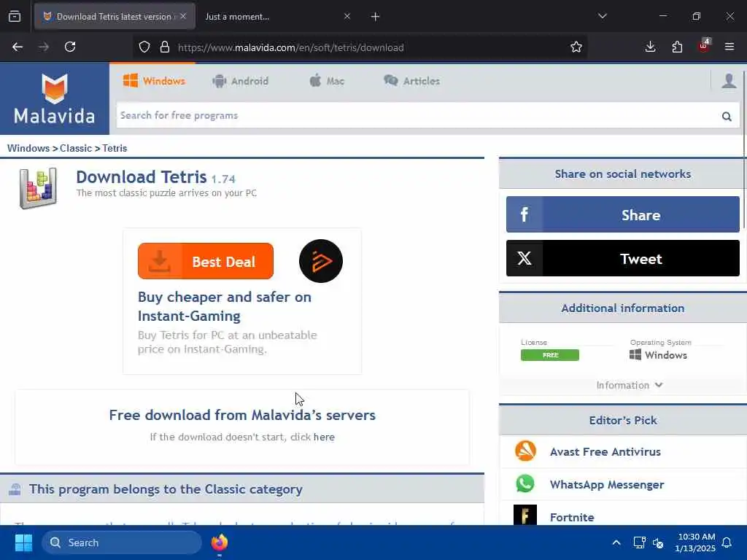Open the notifications bell icon
Viewport: 747px width, 560px height.
point(727,542)
